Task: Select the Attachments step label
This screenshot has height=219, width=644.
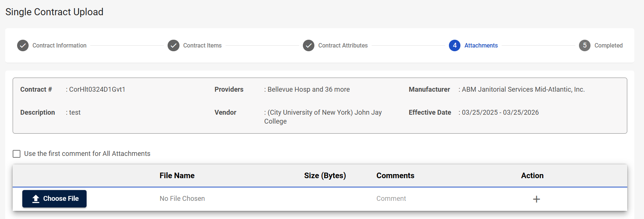Action: 481,46
